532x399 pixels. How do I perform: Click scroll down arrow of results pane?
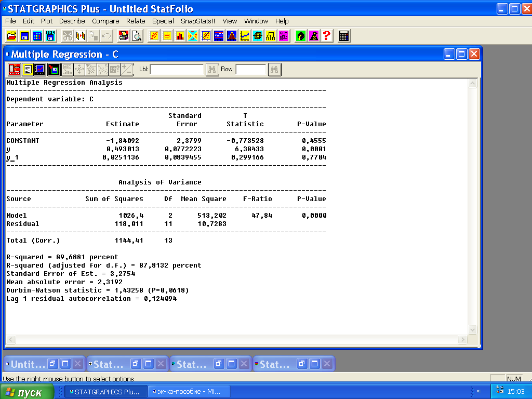(473, 329)
